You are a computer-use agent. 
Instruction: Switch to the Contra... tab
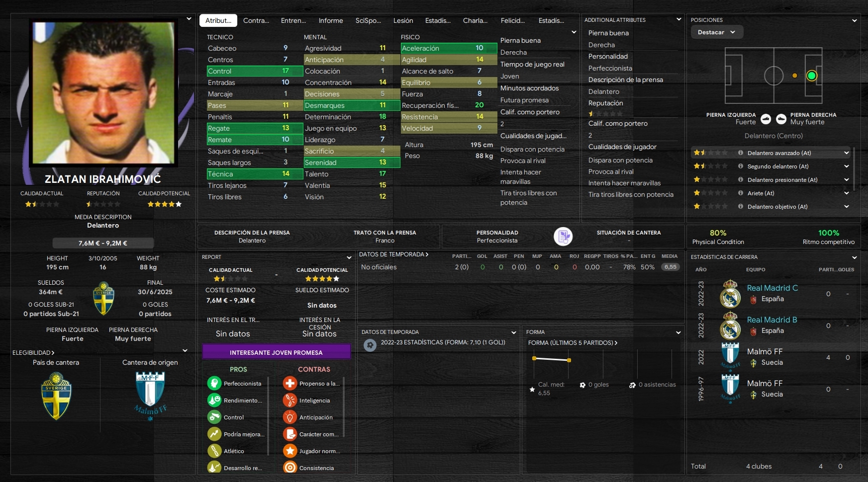(256, 20)
